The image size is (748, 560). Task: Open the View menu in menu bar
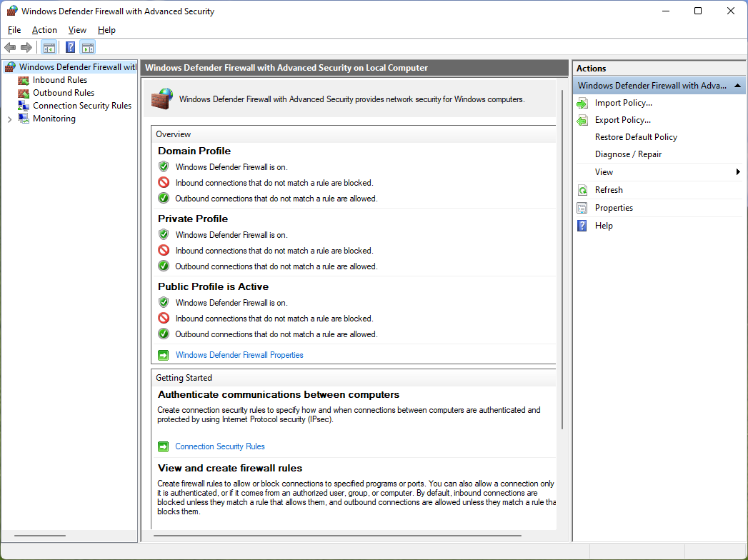77,30
